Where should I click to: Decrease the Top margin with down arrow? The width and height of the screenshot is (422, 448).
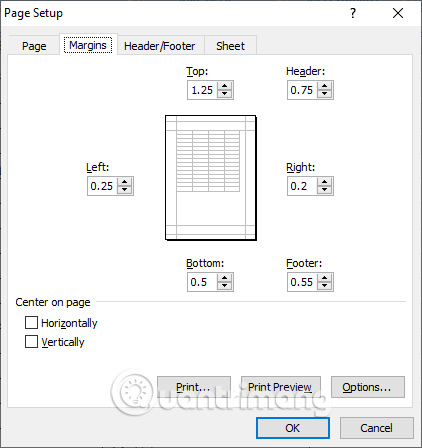coord(224,94)
